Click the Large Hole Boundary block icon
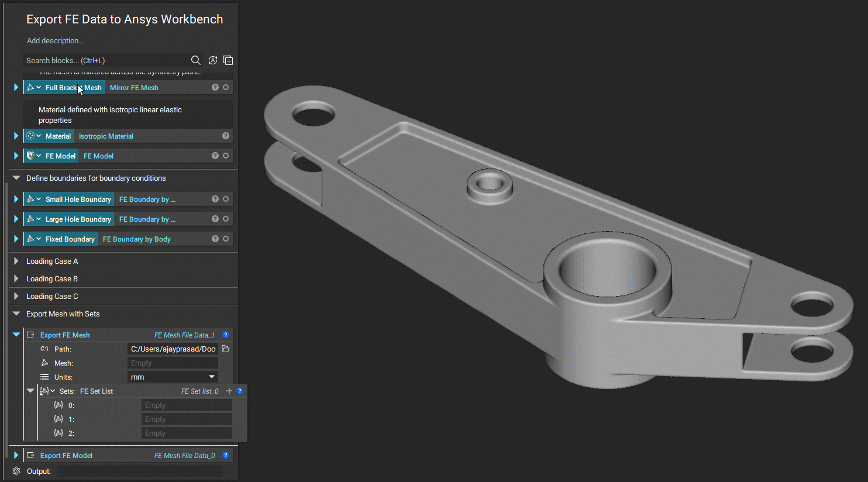 pos(30,219)
